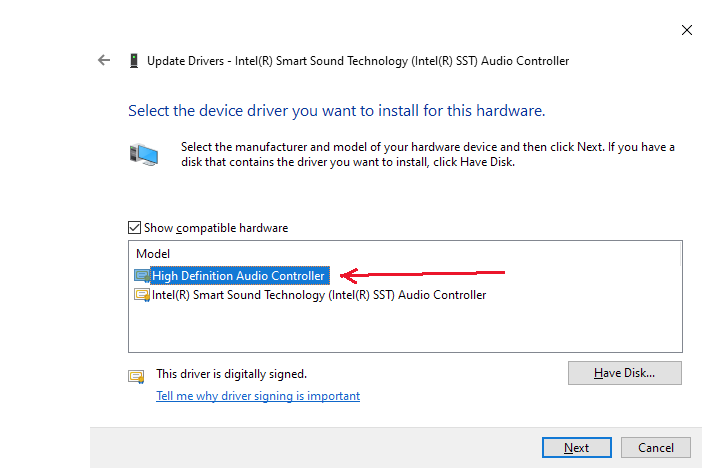Image resolution: width=720 pixels, height=476 pixels.
Task: Click the device icon beside Update Drivers title
Action: pos(134,61)
